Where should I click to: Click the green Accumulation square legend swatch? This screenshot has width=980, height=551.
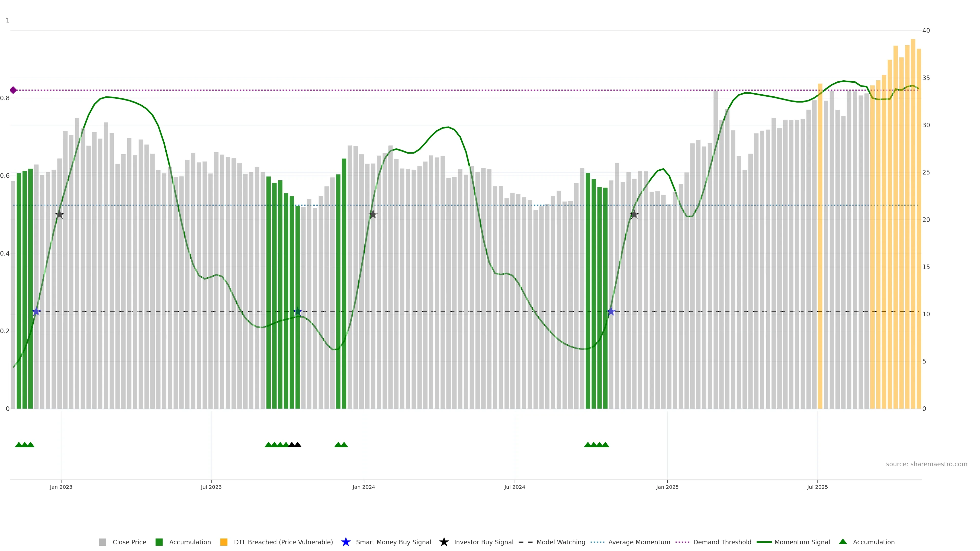coord(159,542)
